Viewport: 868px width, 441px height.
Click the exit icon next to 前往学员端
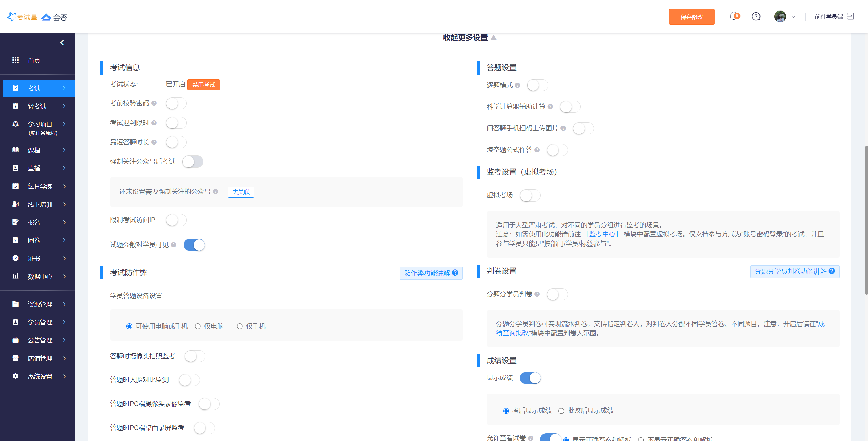coord(851,16)
